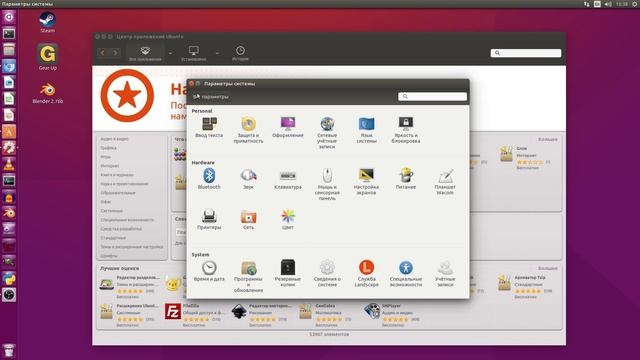
Task: Open Мышь и сенсорная панель settings
Action: point(327,184)
